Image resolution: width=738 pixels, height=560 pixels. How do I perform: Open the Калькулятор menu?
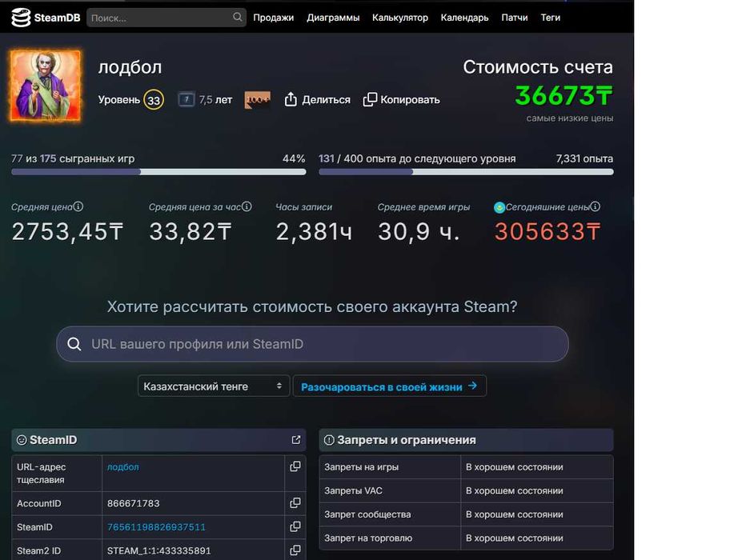click(x=400, y=18)
